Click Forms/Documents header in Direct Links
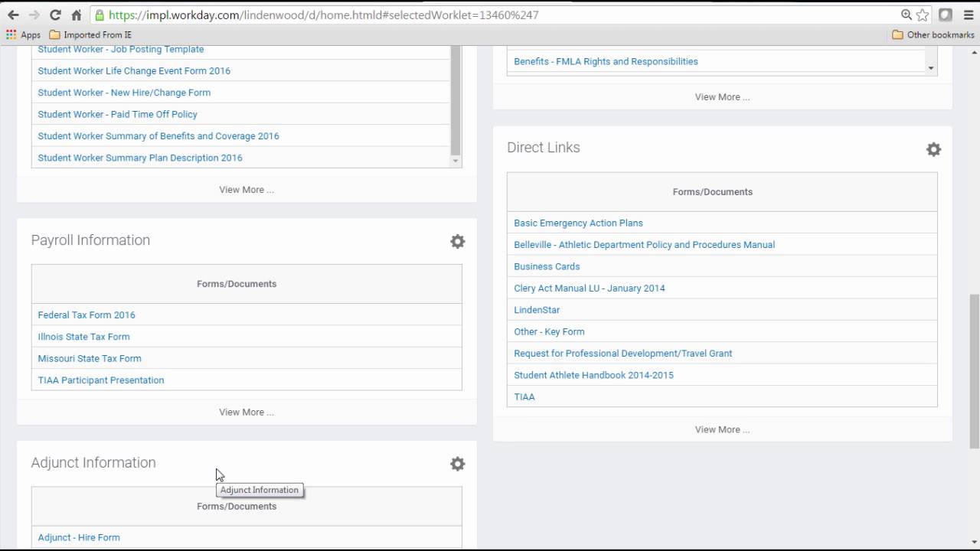This screenshot has width=980, height=551. (x=713, y=192)
